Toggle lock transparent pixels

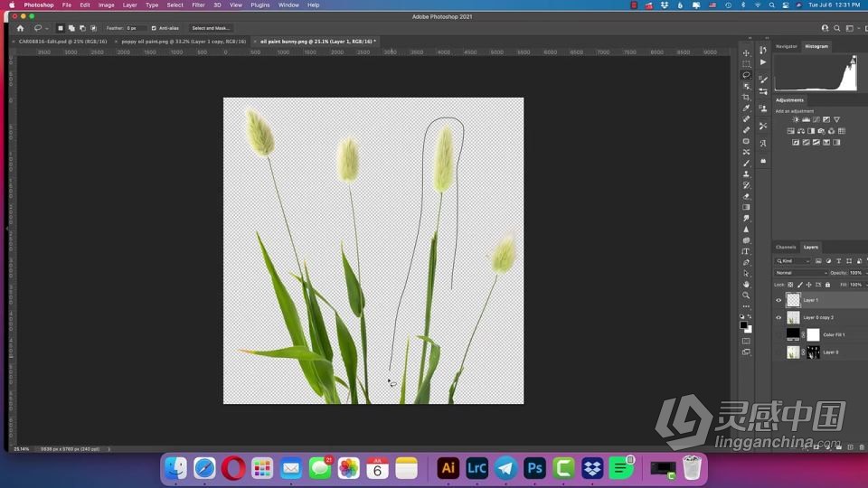pyautogui.click(x=790, y=285)
